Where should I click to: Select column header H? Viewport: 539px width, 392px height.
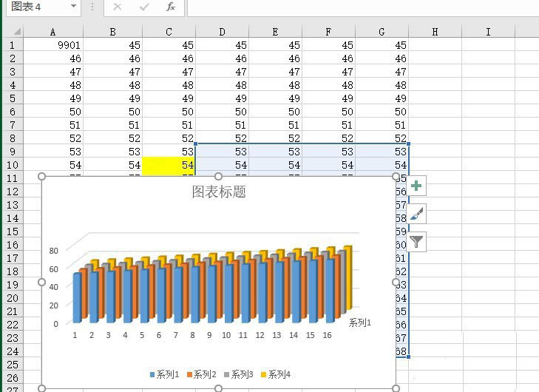[x=435, y=32]
